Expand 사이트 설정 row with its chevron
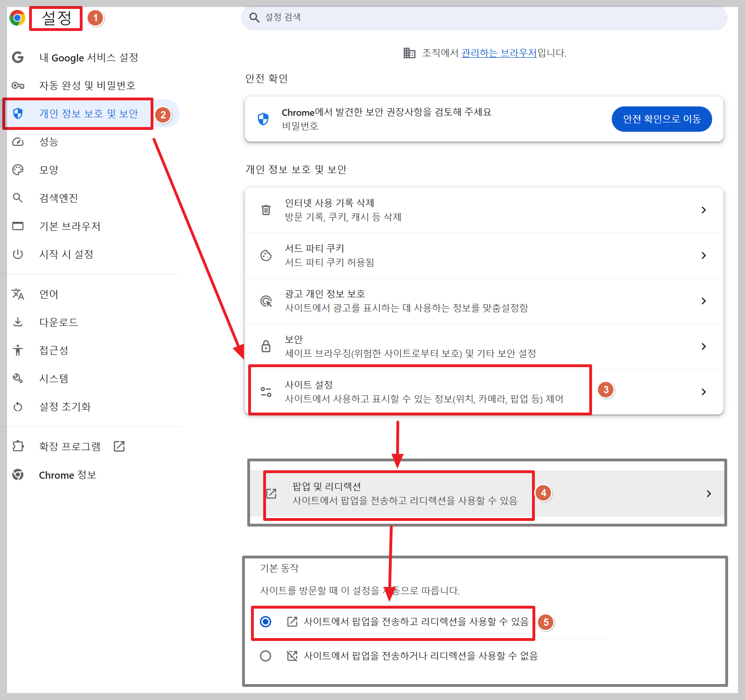The image size is (745, 700). click(703, 392)
